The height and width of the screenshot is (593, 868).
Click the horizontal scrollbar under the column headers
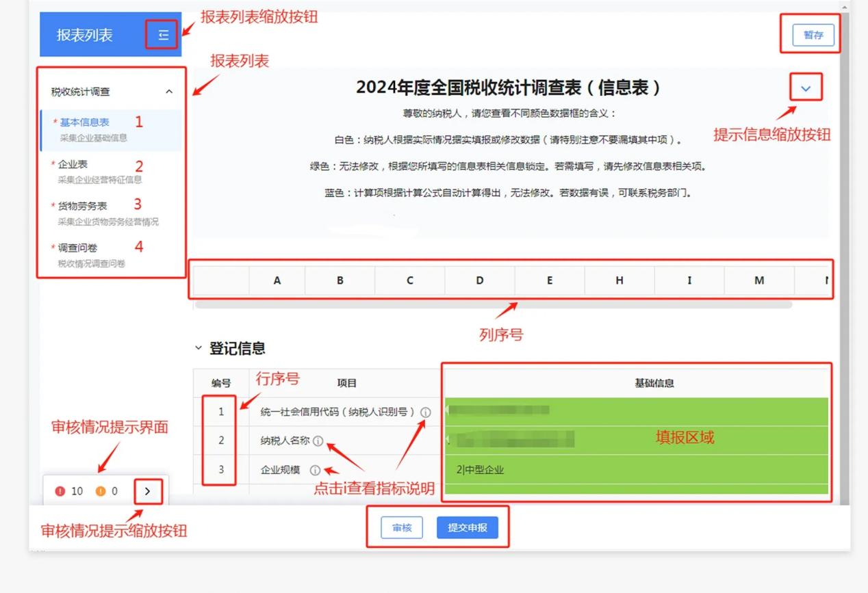(x=494, y=304)
